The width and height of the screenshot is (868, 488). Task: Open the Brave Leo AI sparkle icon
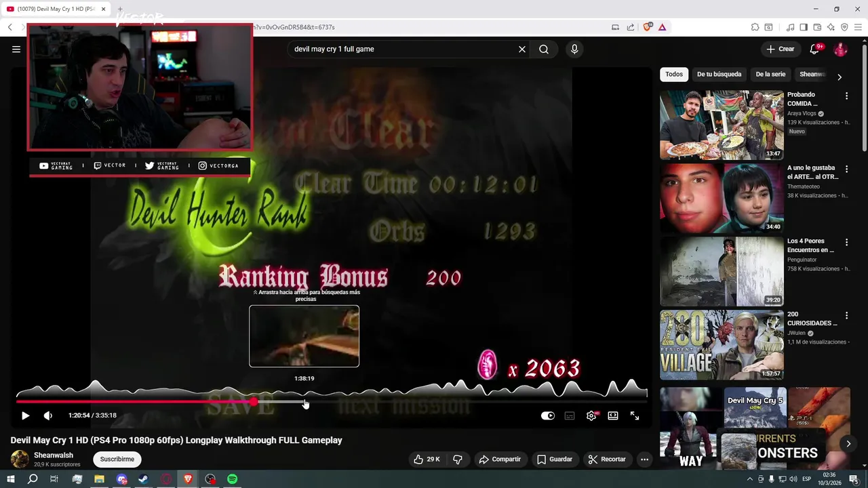[x=831, y=27]
